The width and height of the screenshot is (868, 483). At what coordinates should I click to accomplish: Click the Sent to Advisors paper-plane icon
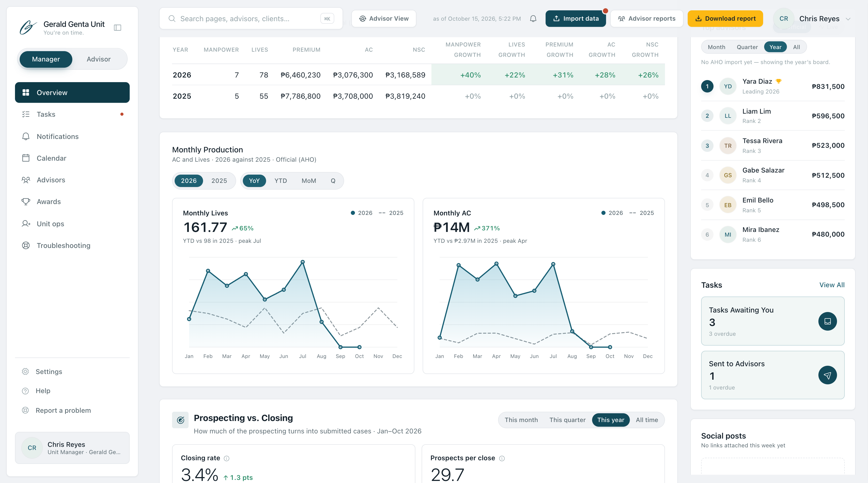pyautogui.click(x=827, y=375)
